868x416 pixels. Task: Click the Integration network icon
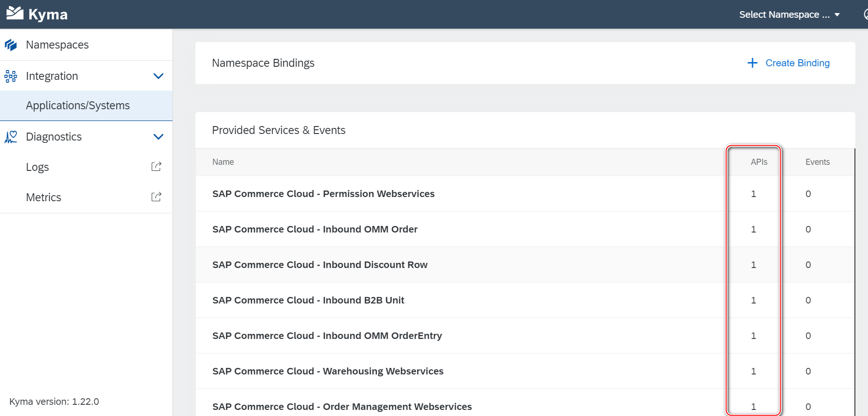click(x=11, y=76)
